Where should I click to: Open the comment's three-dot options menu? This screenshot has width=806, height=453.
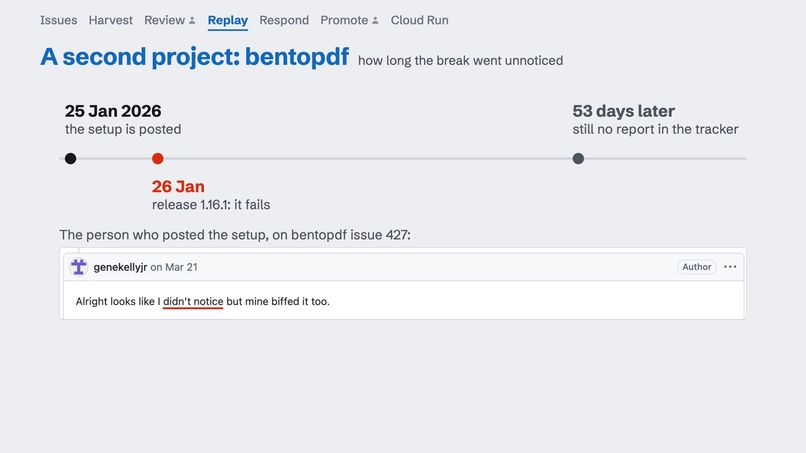[x=730, y=267]
